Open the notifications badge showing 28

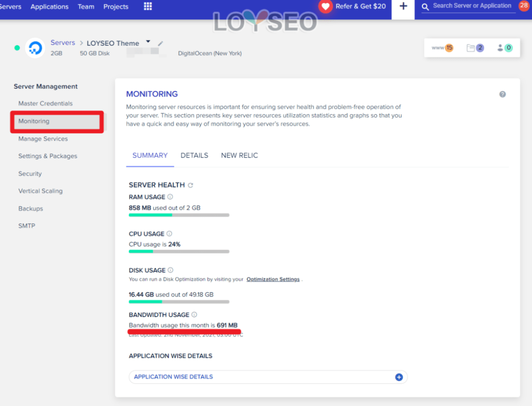(x=523, y=5)
